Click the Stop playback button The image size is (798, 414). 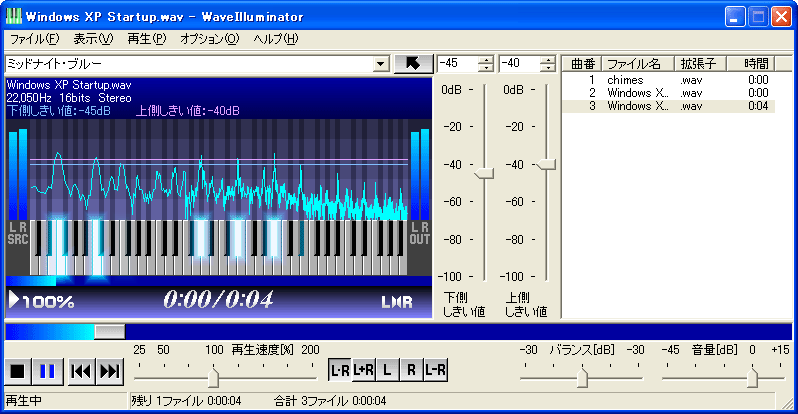[18, 371]
